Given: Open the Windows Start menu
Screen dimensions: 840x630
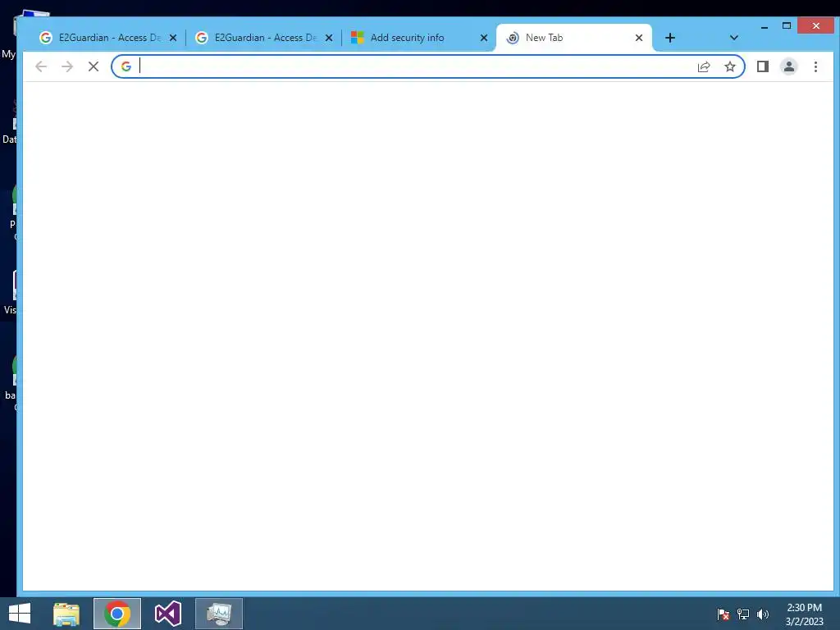Looking at the screenshot, I should click(20, 614).
